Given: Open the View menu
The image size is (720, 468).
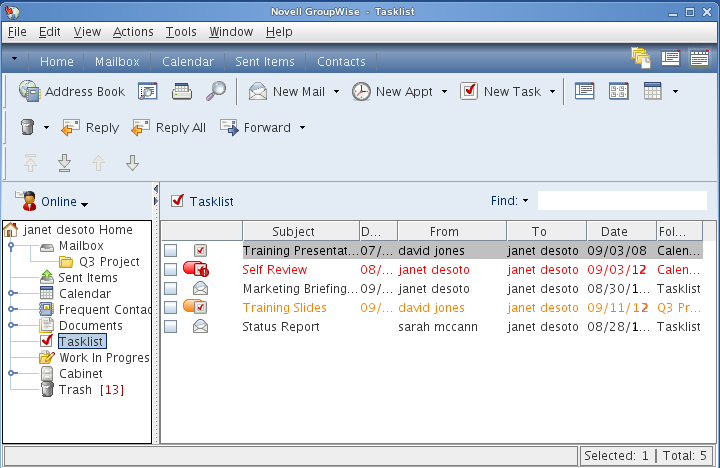Looking at the screenshot, I should click(87, 32).
